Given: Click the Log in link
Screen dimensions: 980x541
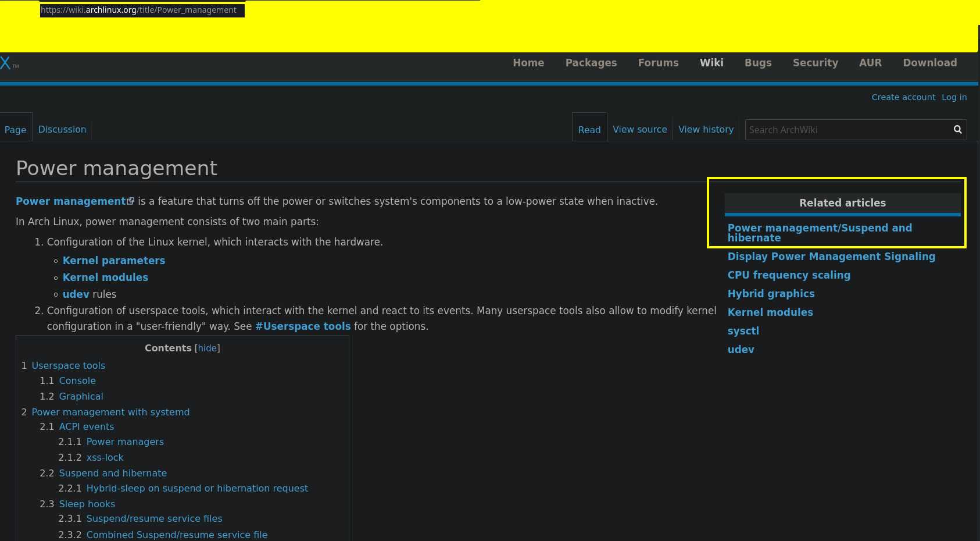Looking at the screenshot, I should pos(954,97).
